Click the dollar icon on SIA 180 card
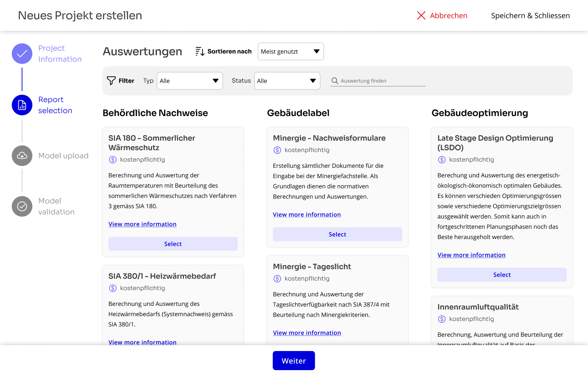 tap(113, 160)
